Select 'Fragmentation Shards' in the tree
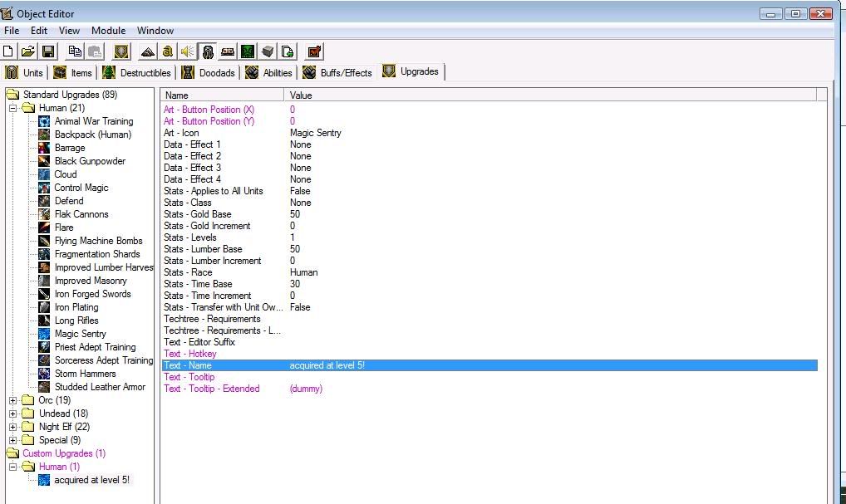 click(97, 254)
